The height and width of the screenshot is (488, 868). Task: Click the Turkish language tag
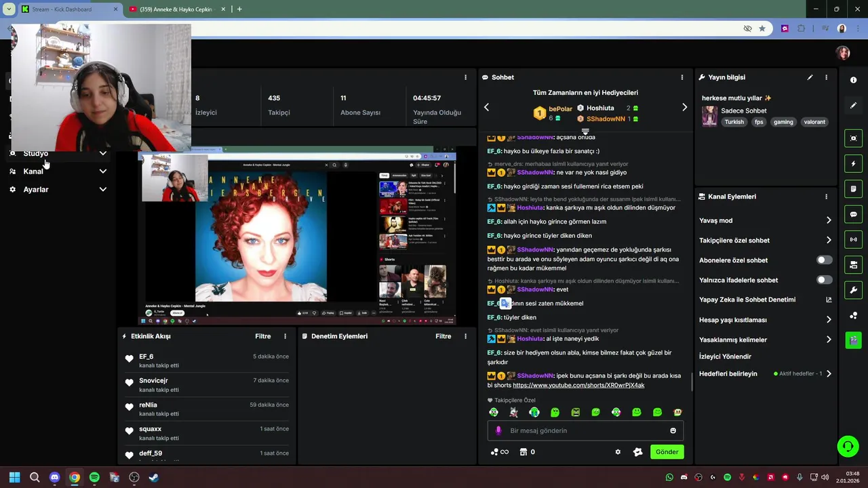coord(734,122)
